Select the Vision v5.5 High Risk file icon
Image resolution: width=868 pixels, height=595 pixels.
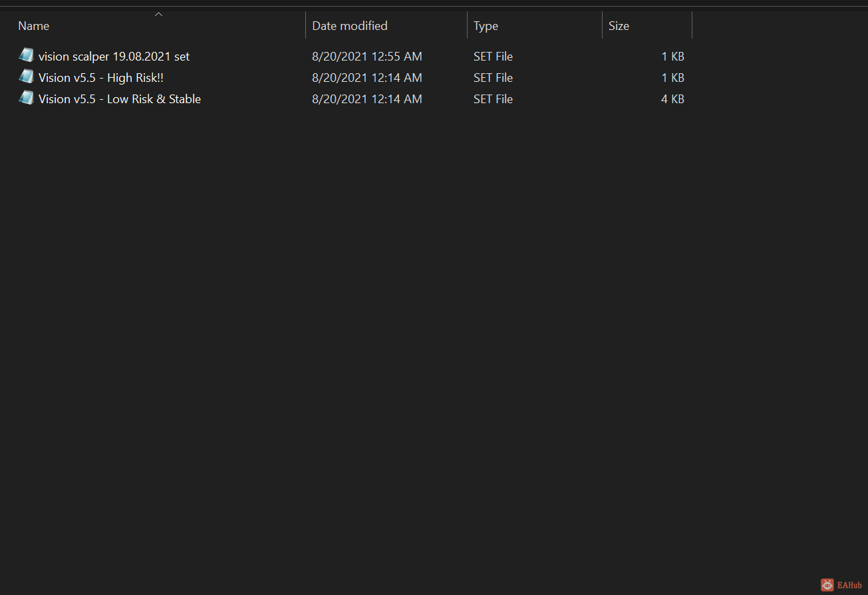click(26, 77)
